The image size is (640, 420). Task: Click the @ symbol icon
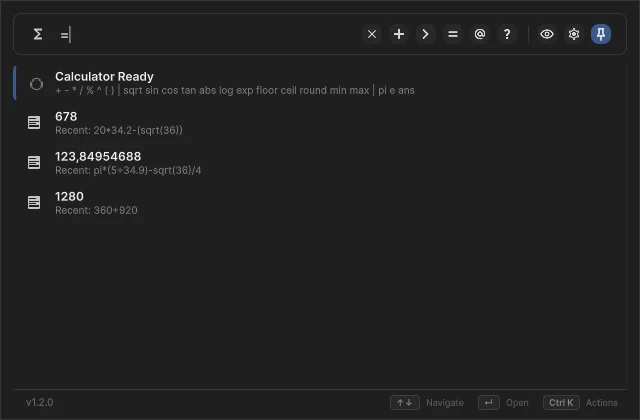[480, 34]
